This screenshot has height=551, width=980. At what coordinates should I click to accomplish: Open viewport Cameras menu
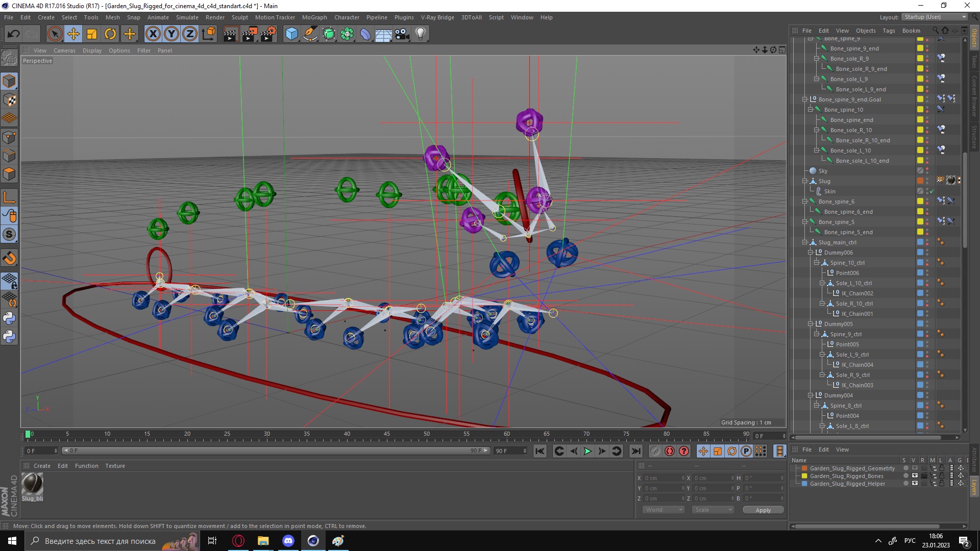click(64, 51)
